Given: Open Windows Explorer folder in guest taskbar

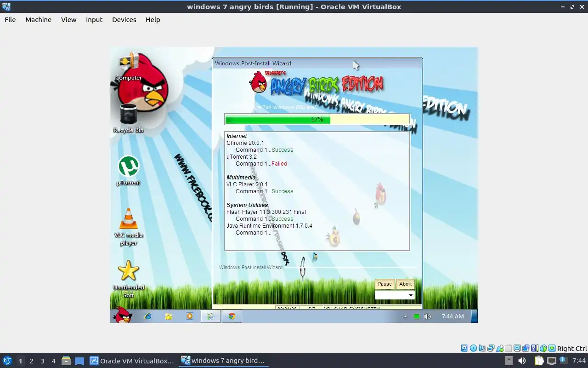Looking at the screenshot, I should [x=169, y=316].
